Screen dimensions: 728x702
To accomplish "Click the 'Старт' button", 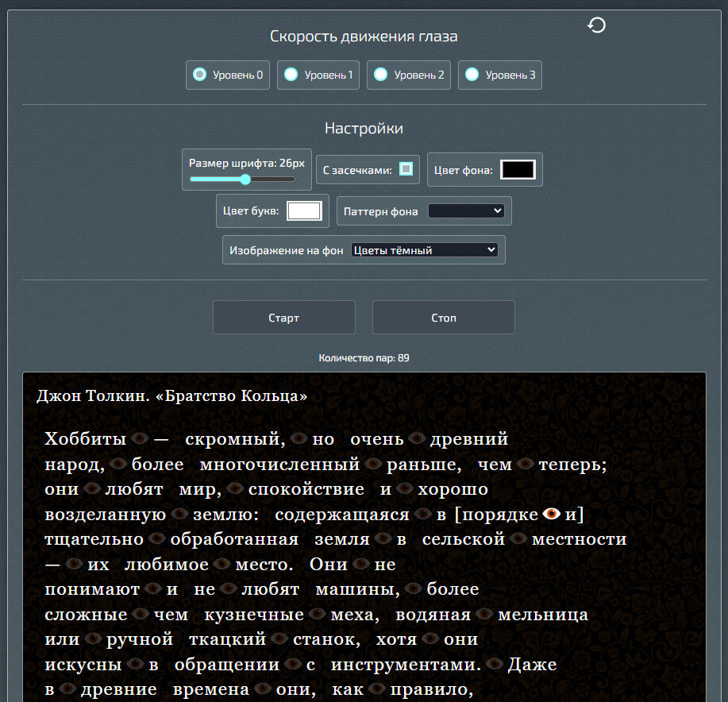I will click(283, 318).
